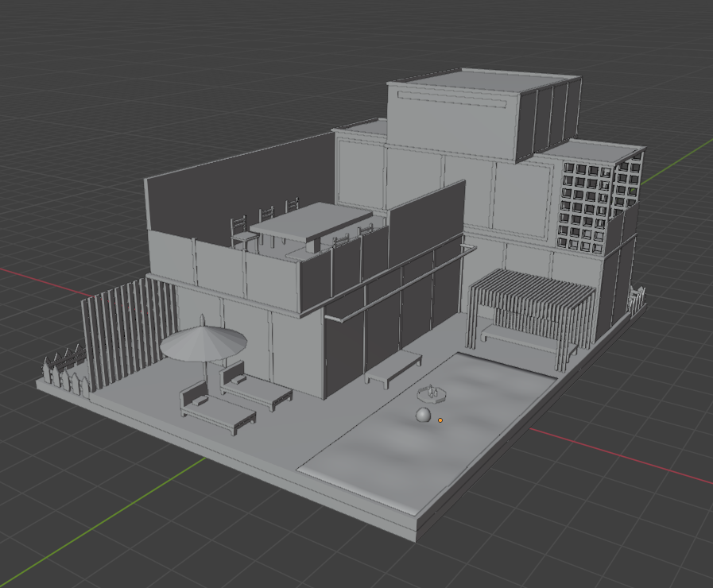Select the lounge chair nearest the camera

click(217, 408)
